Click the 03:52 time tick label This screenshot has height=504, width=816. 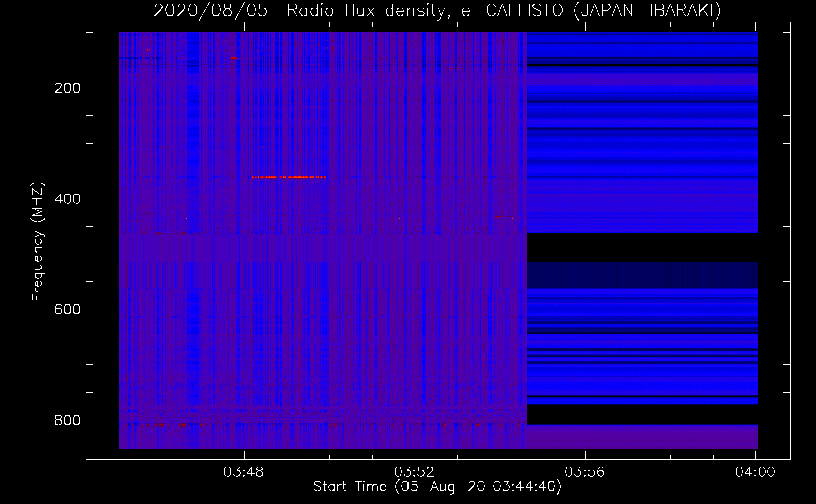[415, 472]
